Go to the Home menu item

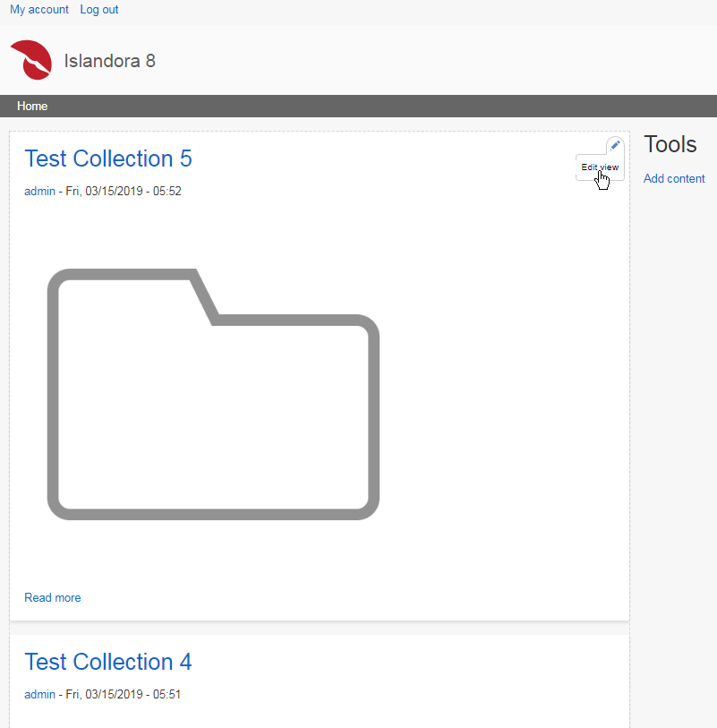[32, 106]
